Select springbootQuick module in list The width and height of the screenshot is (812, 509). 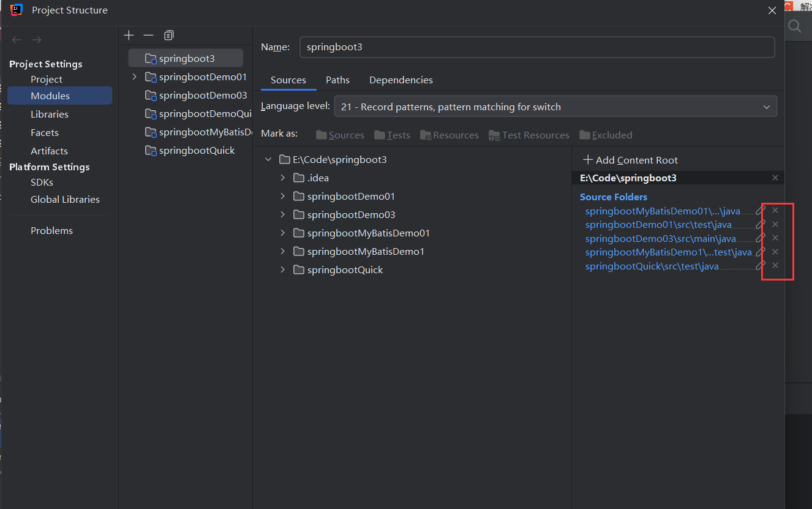click(x=190, y=151)
